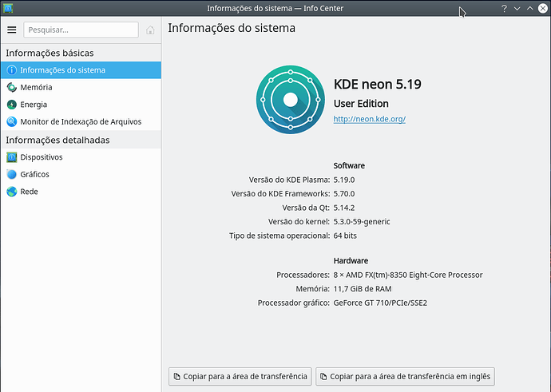Click the KDE neon logo image
Image resolution: width=551 pixels, height=392 pixels.
coord(290,99)
